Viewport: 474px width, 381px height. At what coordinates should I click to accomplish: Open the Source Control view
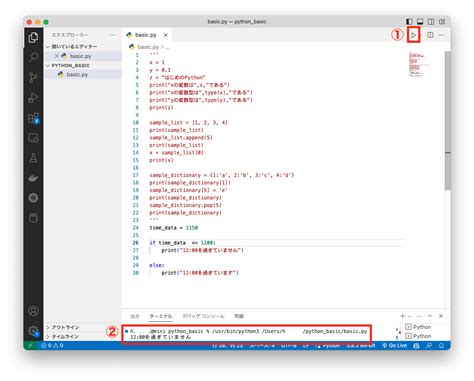(33, 77)
